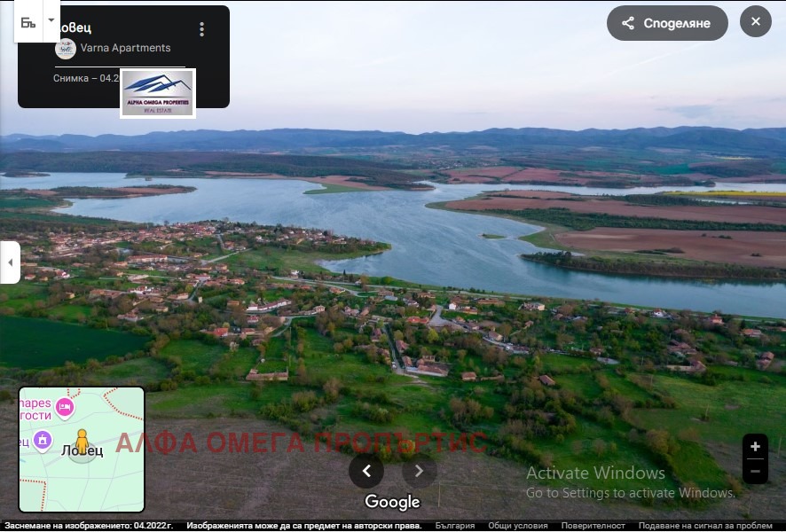
Task: Expand the collapsed side panel arrow
Action: 10,262
